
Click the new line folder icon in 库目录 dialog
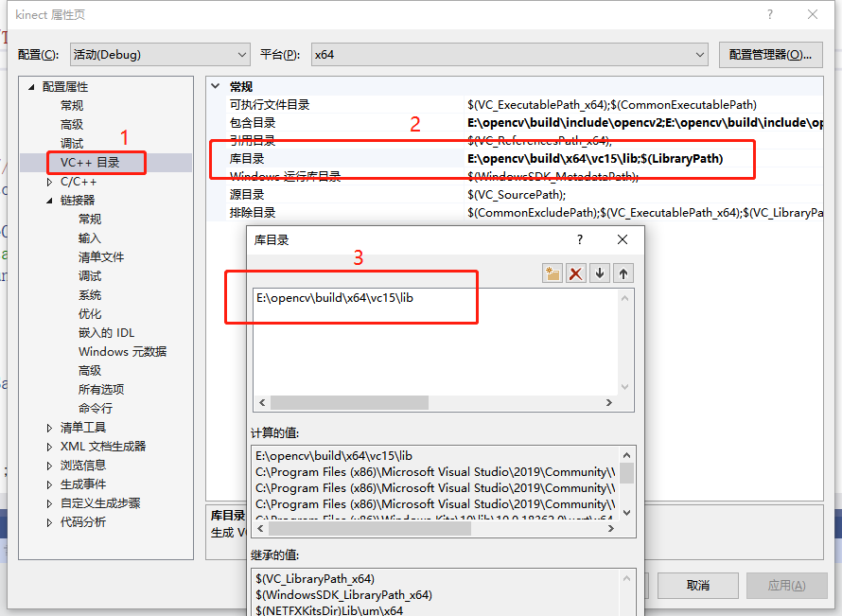[552, 273]
